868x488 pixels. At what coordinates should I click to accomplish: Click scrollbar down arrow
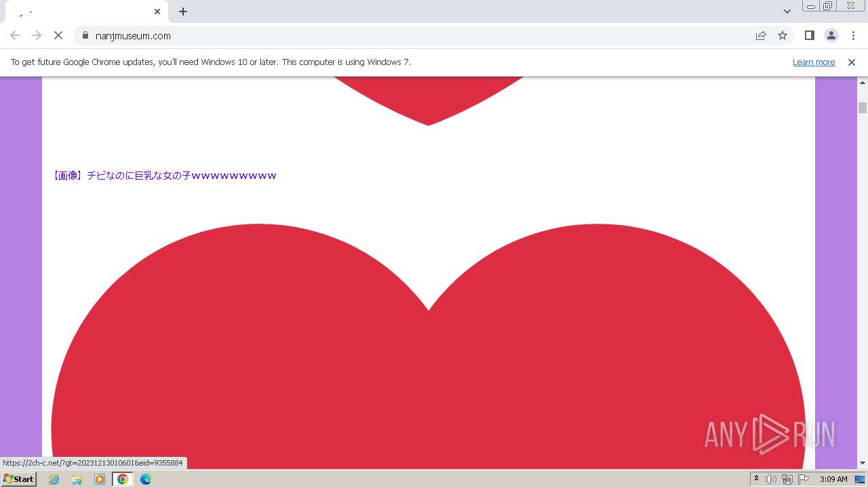point(863,463)
